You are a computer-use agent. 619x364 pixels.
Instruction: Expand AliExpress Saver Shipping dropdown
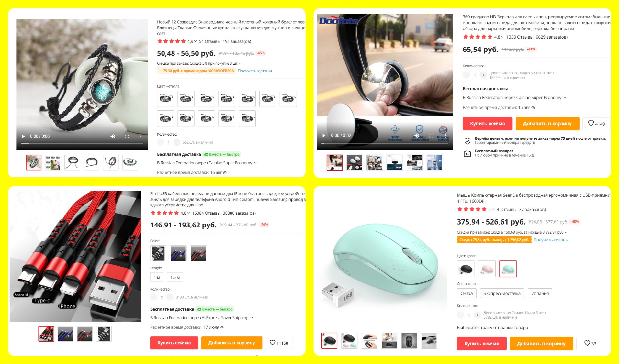tap(201, 318)
